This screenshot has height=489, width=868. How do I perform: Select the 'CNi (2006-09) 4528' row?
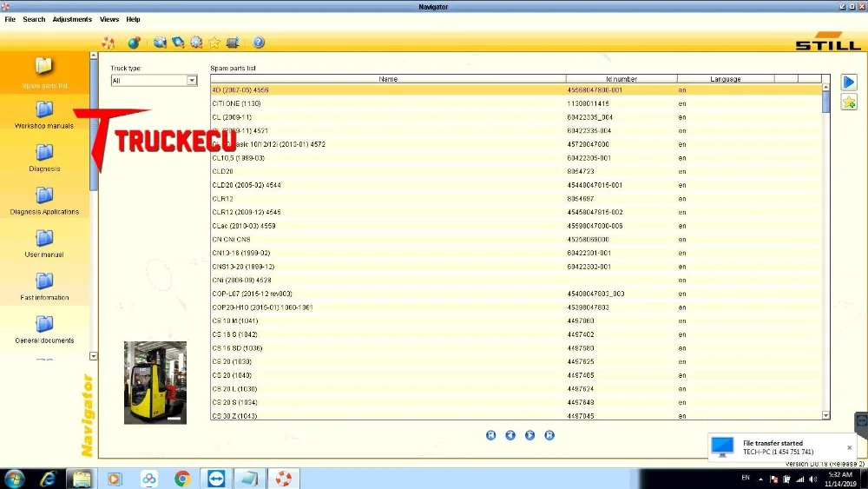[x=516, y=281]
